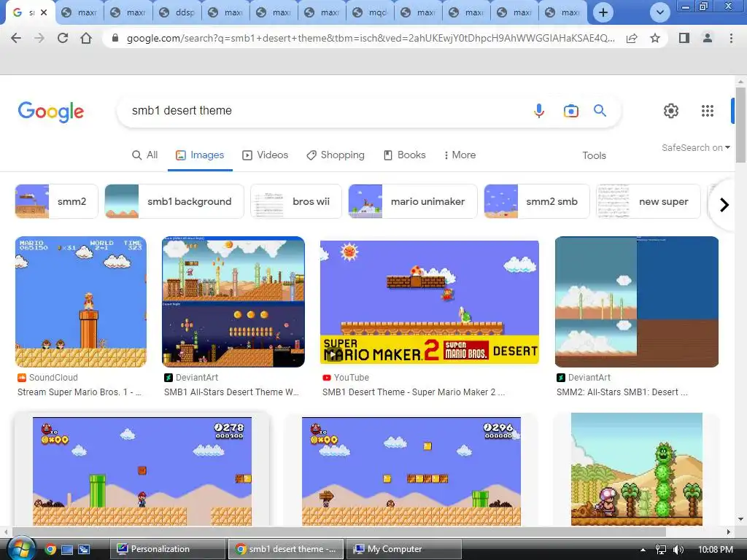Image resolution: width=747 pixels, height=560 pixels.
Task: Open the DeviantArt All-Stars Desert Theme thumbnail
Action: 233,302
